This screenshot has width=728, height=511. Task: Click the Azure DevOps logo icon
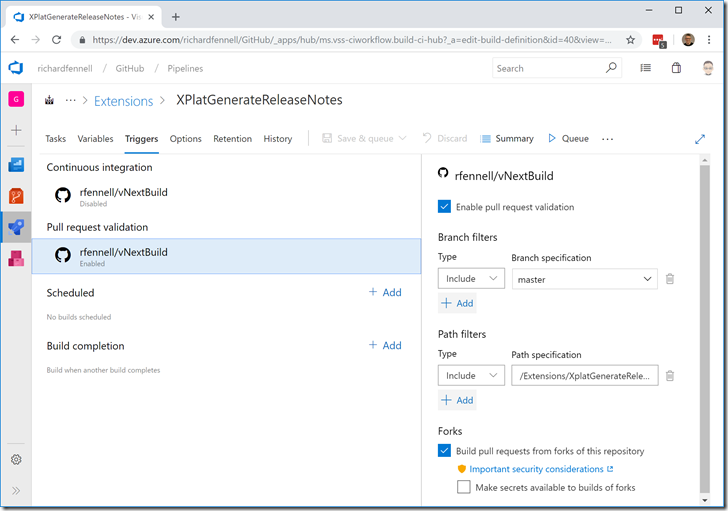[x=16, y=68]
